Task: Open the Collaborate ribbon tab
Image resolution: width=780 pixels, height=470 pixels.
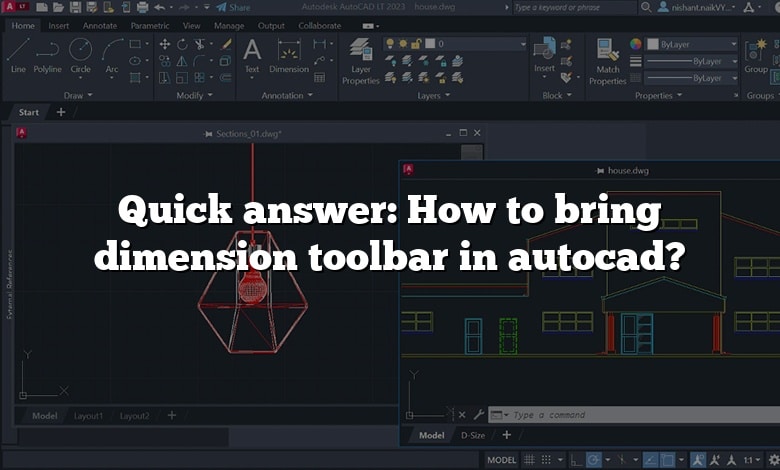Action: 320,25
